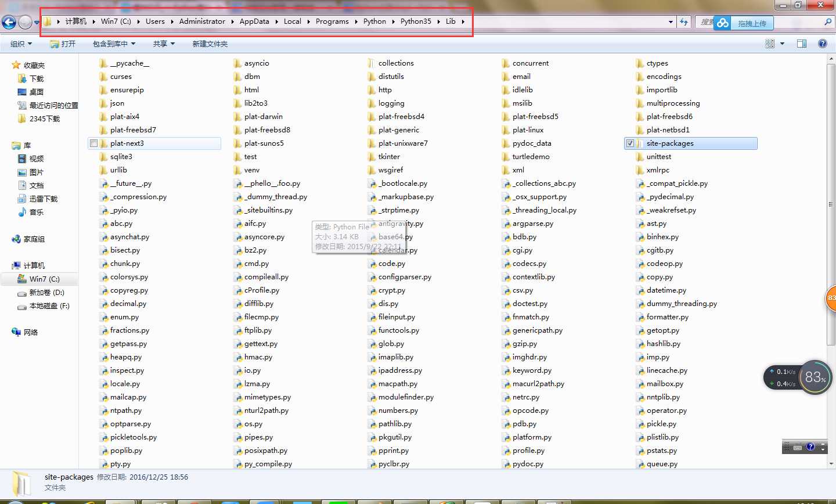Jump to AppData in the address breadcrumb

tap(254, 21)
